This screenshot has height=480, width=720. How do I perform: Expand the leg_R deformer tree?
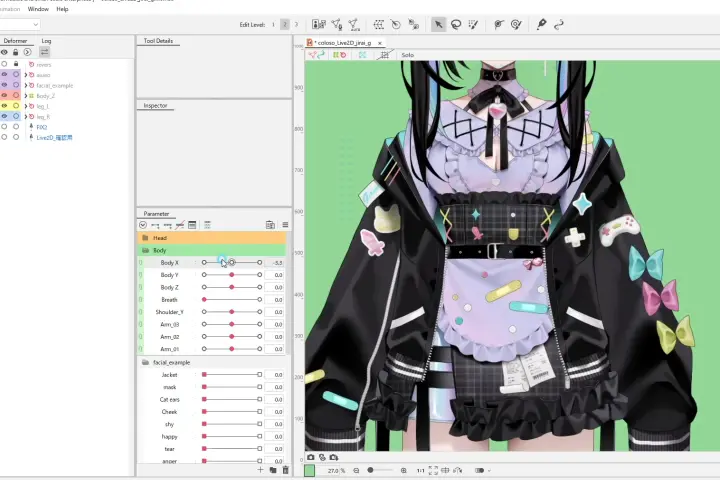[x=26, y=116]
